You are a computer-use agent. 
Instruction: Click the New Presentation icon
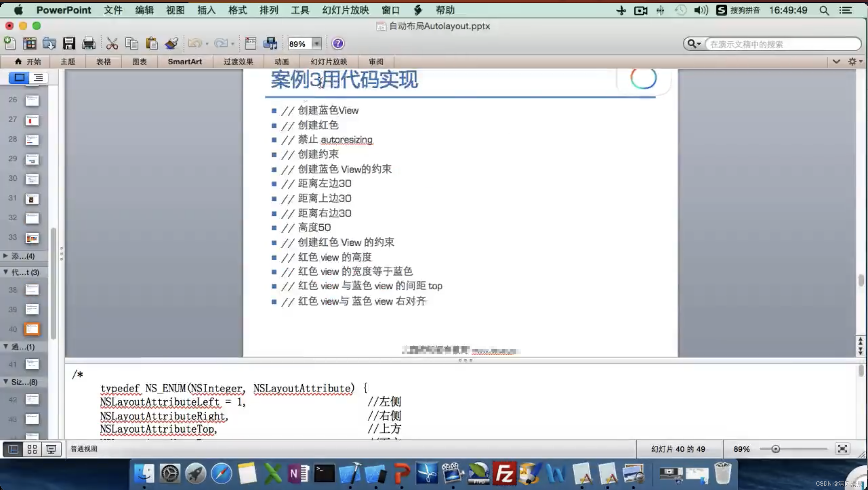point(10,44)
